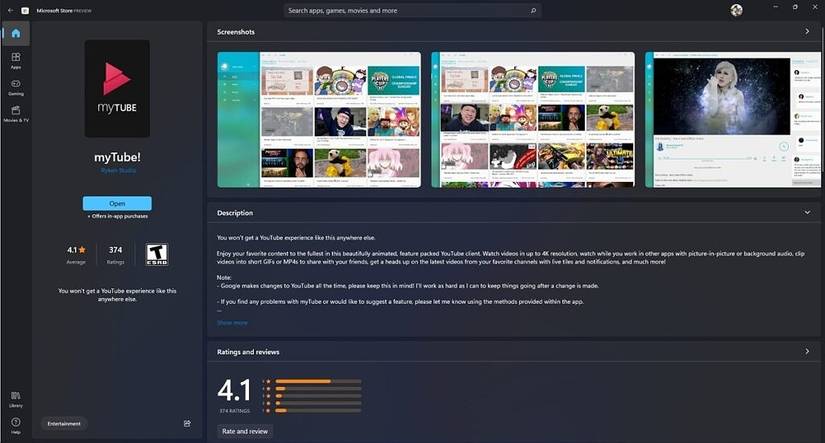Click the Show more description link
The image size is (825, 443).
click(x=232, y=323)
